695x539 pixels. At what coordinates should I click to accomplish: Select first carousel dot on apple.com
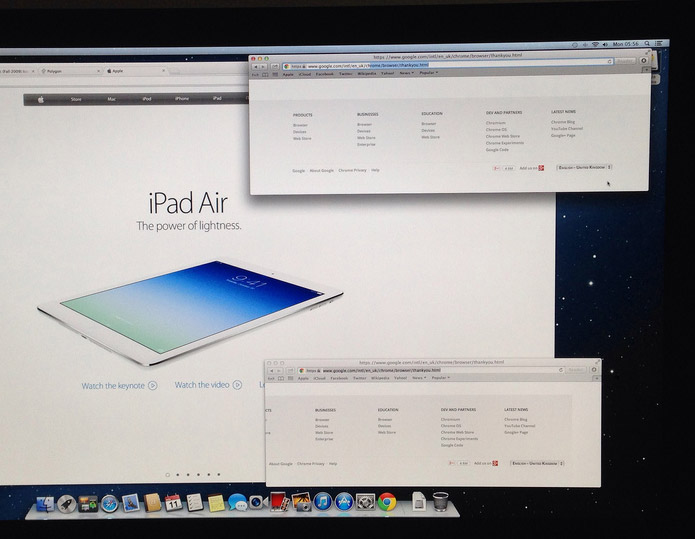tap(168, 475)
